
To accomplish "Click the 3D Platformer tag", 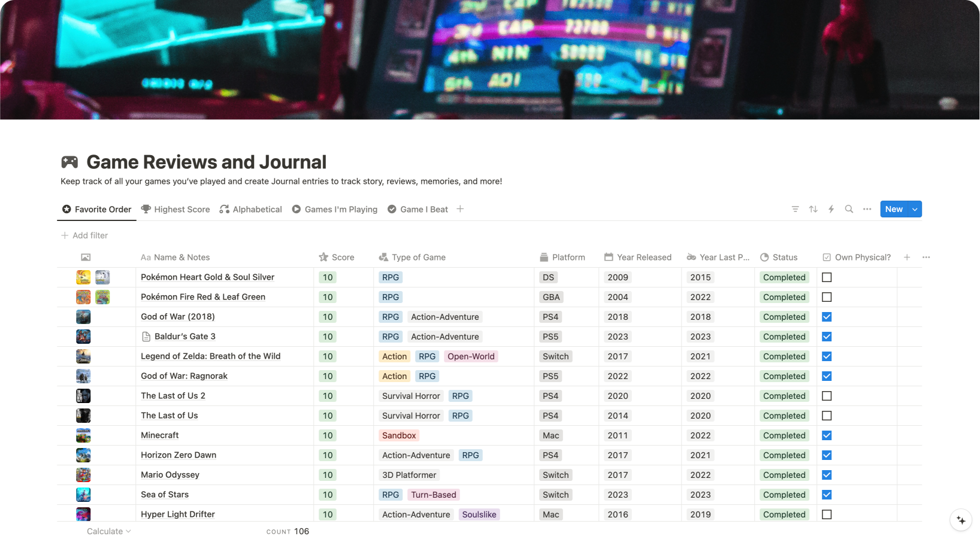I will pyautogui.click(x=409, y=475).
